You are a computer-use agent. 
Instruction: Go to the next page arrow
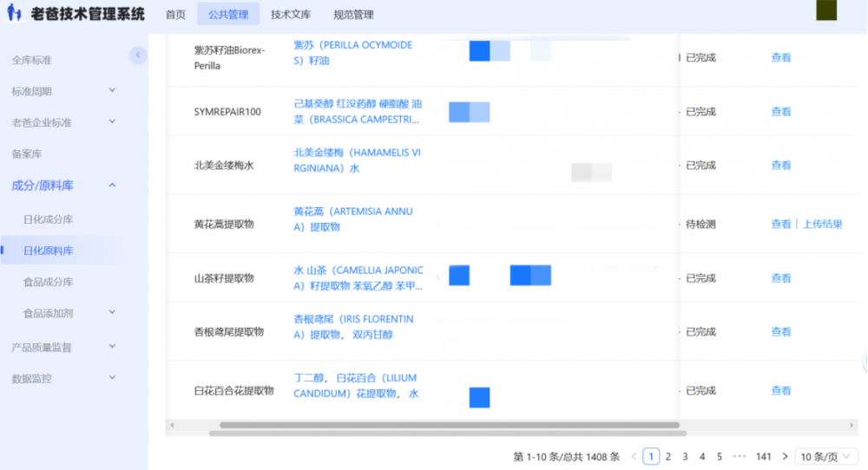tap(785, 456)
